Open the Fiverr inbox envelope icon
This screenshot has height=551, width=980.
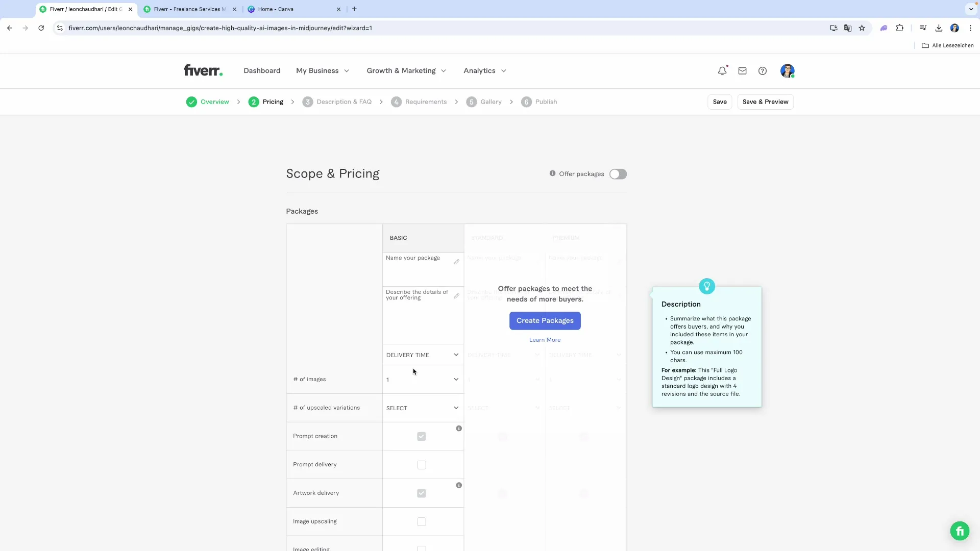742,70
